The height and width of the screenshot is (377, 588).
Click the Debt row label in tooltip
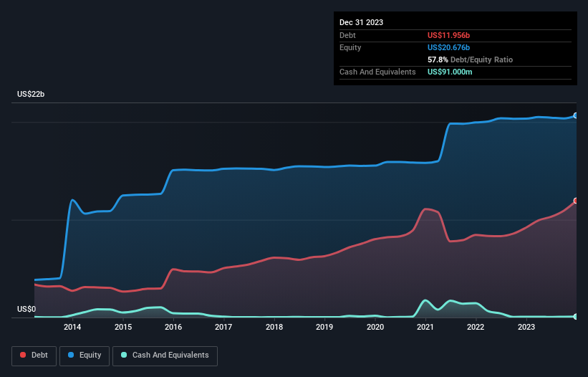tap(347, 35)
